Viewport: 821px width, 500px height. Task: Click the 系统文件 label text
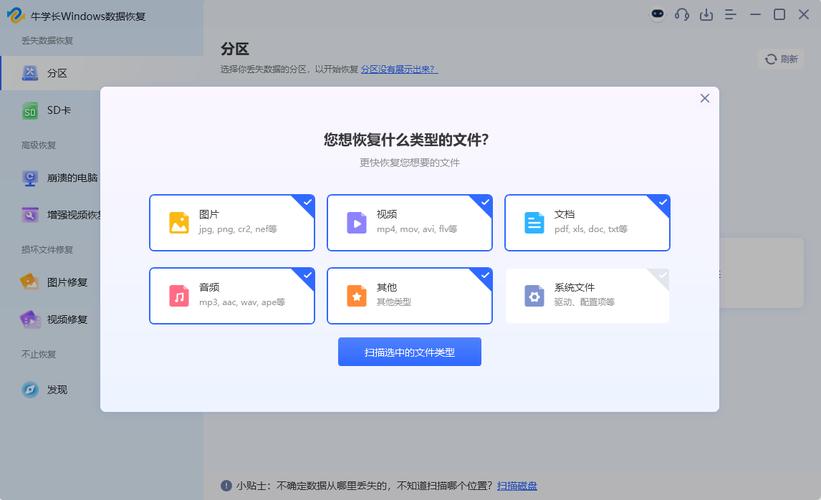tap(574, 287)
